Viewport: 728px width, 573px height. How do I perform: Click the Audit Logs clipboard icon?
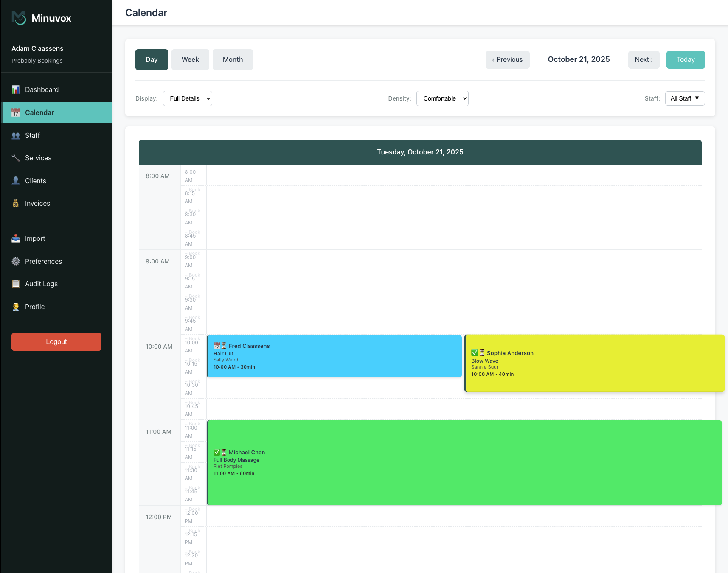(16, 284)
